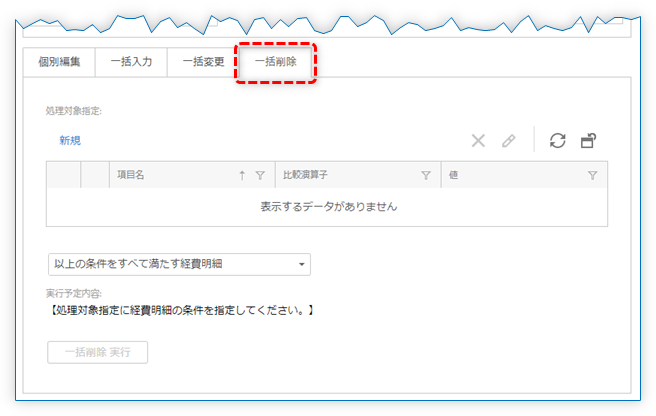656x416 pixels.
Task: Click the 処理対象指定: label
Action: (x=74, y=111)
